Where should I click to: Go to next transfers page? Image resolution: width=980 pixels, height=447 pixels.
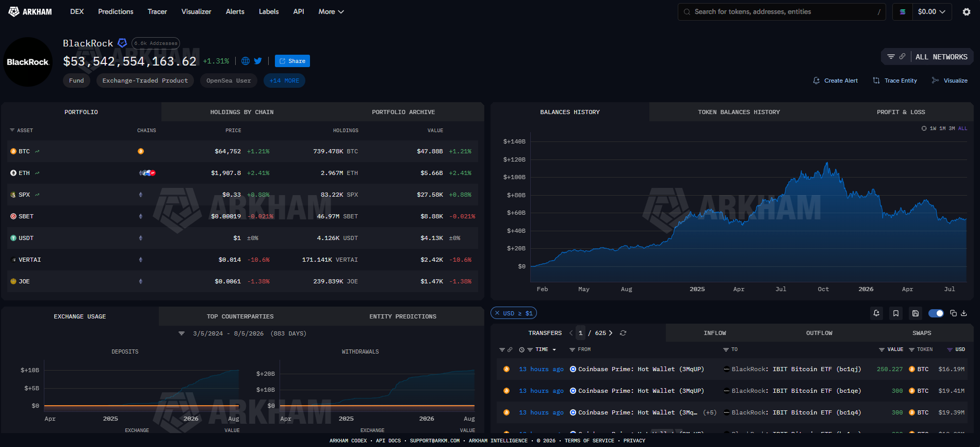pyautogui.click(x=611, y=333)
